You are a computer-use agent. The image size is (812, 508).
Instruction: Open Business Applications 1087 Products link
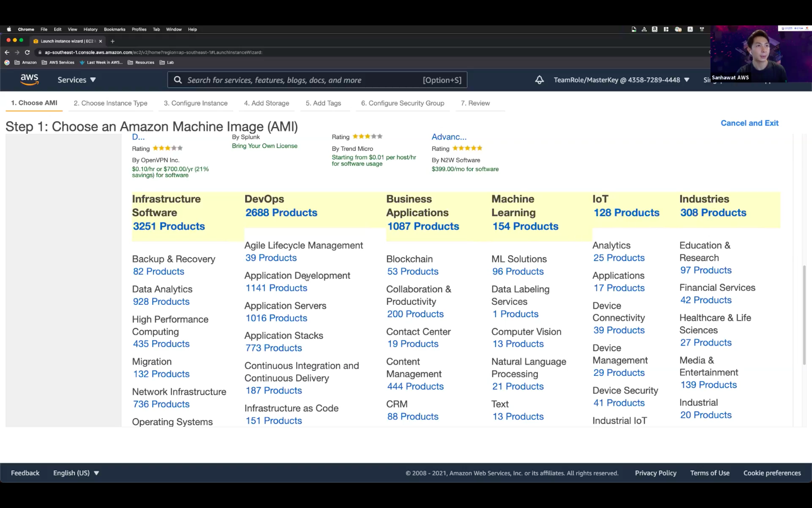(423, 226)
